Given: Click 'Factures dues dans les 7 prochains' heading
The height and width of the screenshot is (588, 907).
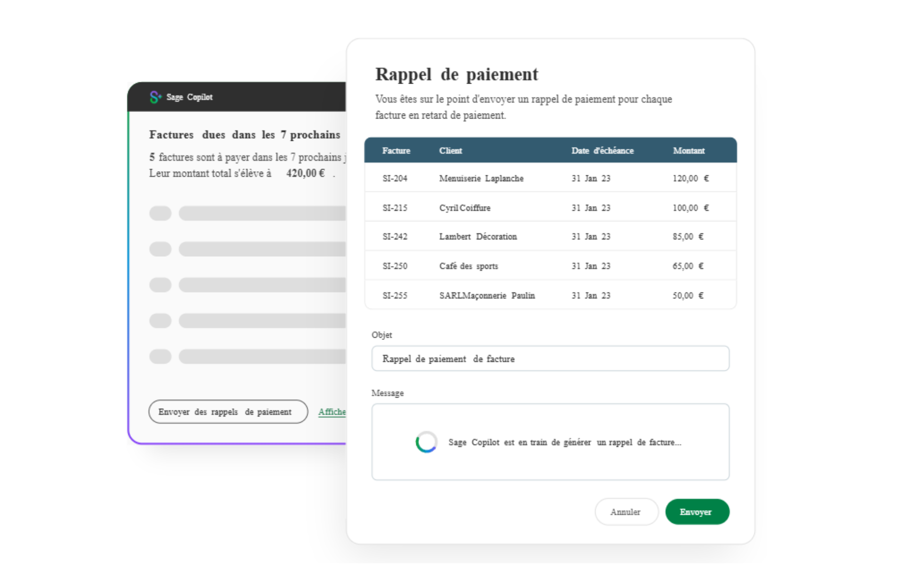Looking at the screenshot, I should tap(245, 135).
